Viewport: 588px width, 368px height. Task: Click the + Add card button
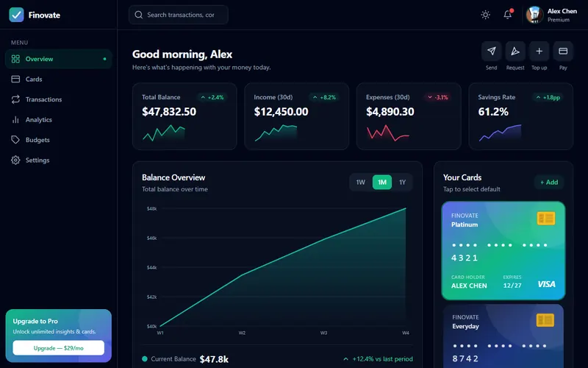coord(549,182)
